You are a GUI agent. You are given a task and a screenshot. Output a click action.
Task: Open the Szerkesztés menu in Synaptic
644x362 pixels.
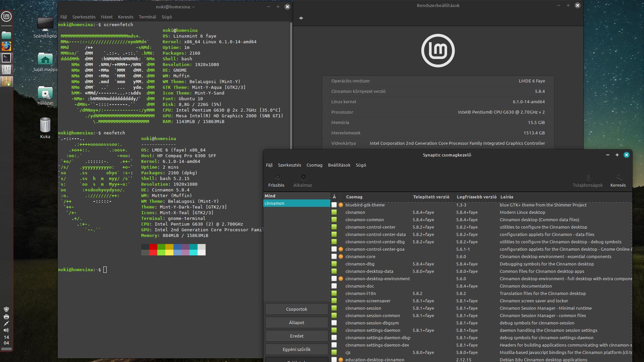289,165
